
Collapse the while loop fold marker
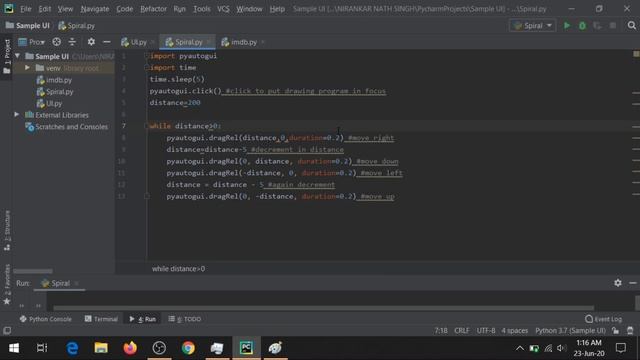(147, 126)
